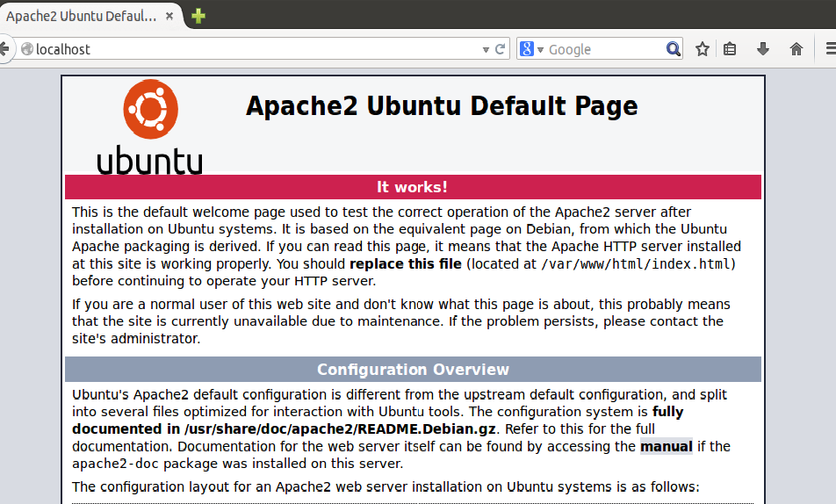
Task: Click the globe site identity icon
Action: [x=26, y=49]
